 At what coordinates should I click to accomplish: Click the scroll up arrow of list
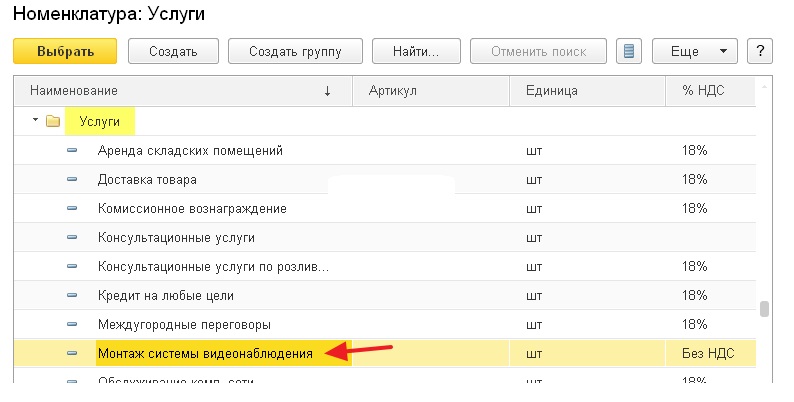(764, 87)
